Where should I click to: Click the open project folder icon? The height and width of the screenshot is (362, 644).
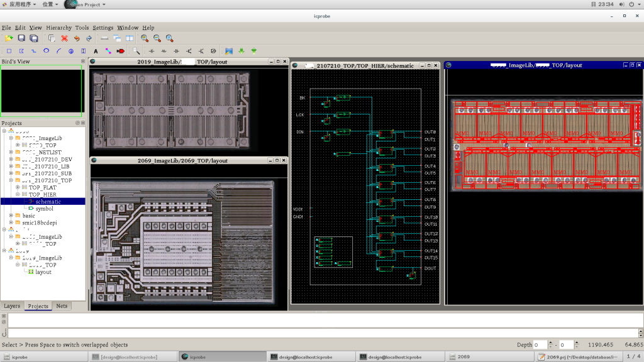(x=9, y=38)
